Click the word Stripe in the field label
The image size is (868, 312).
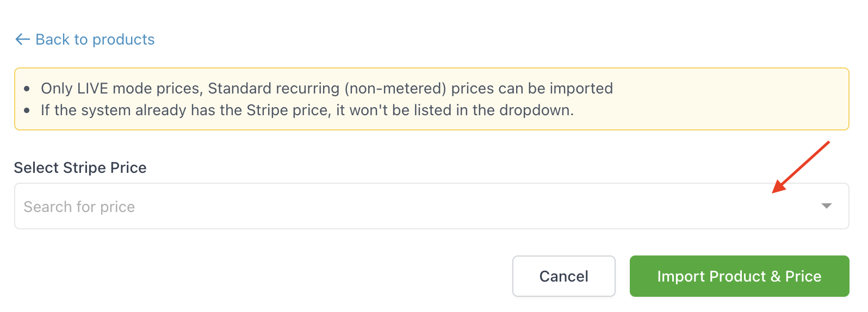tap(84, 167)
